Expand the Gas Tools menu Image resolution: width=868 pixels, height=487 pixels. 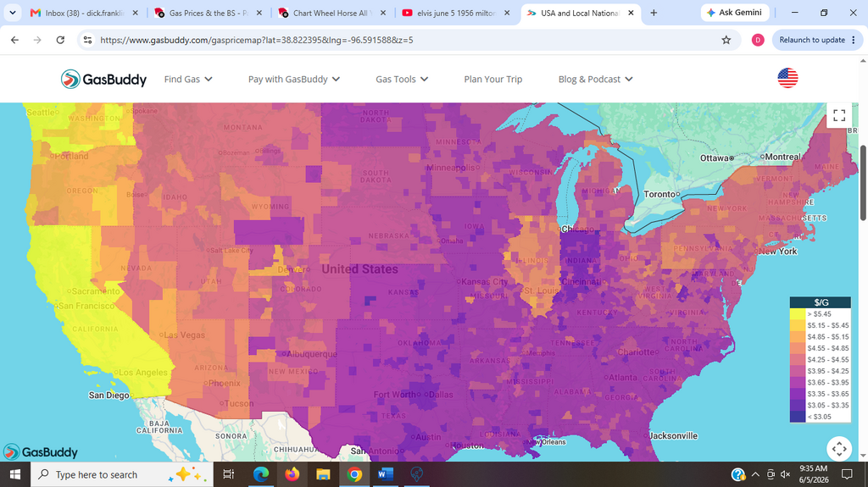tap(402, 79)
